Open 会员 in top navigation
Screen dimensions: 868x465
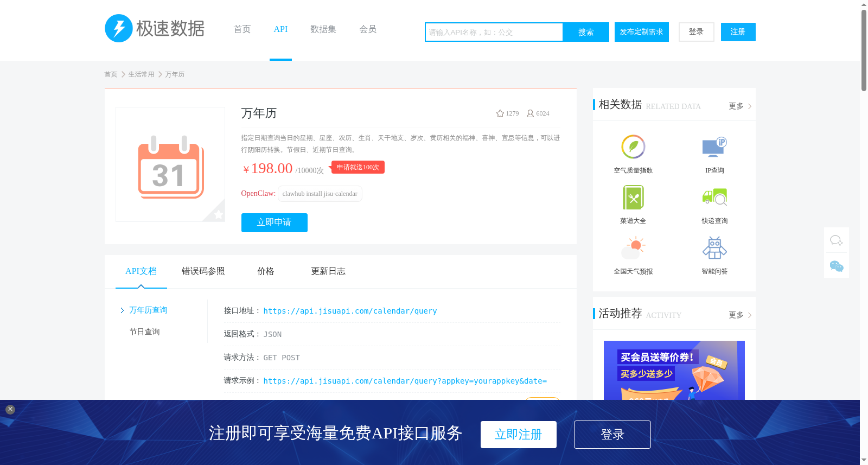(x=368, y=29)
